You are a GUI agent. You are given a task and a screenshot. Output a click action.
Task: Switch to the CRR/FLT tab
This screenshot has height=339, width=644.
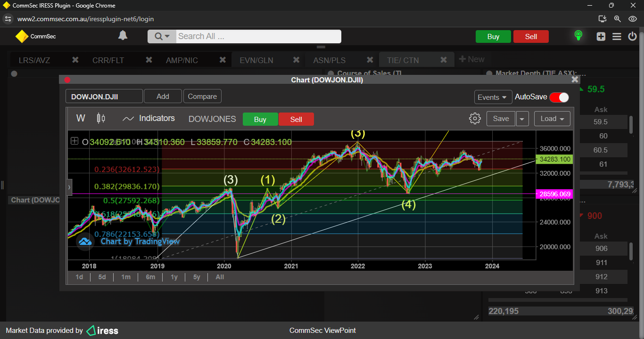coord(108,60)
